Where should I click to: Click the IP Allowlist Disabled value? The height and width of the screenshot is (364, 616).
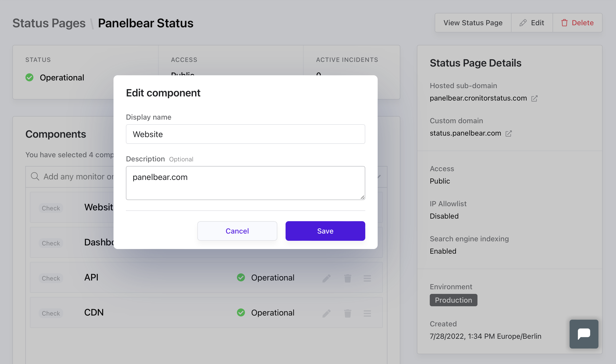(x=444, y=216)
